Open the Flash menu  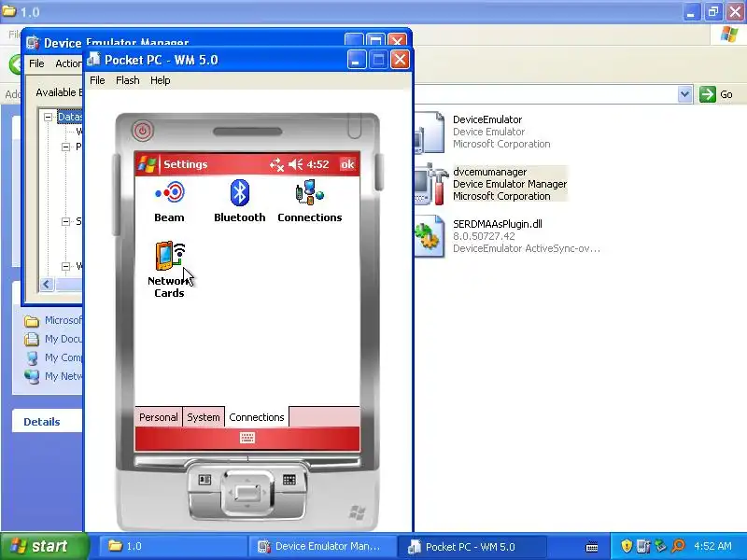pyautogui.click(x=128, y=80)
